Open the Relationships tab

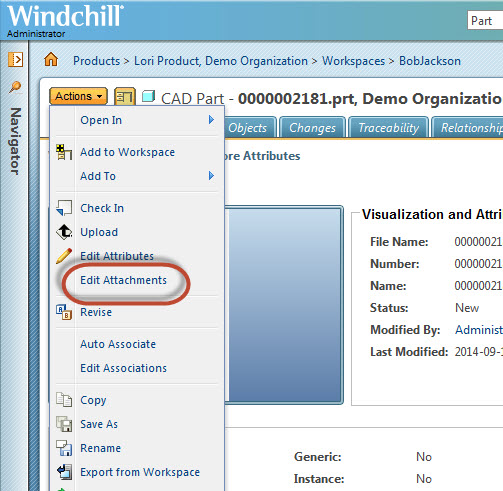point(468,127)
